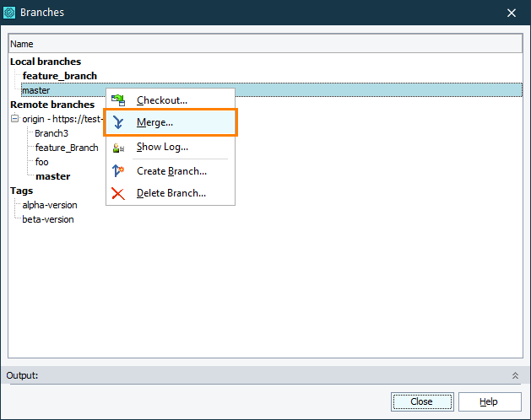Click the Branches dialog title icon
This screenshot has height=420, width=531.
(x=9, y=13)
